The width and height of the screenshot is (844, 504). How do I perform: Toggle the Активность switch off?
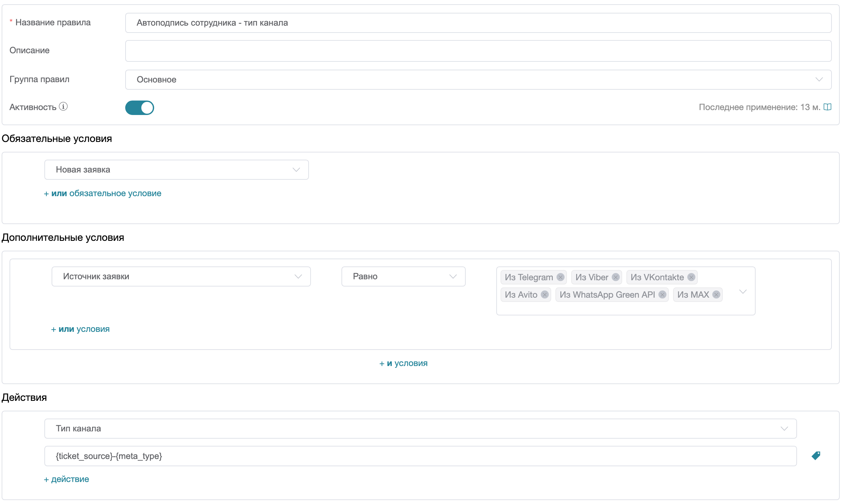pyautogui.click(x=140, y=108)
